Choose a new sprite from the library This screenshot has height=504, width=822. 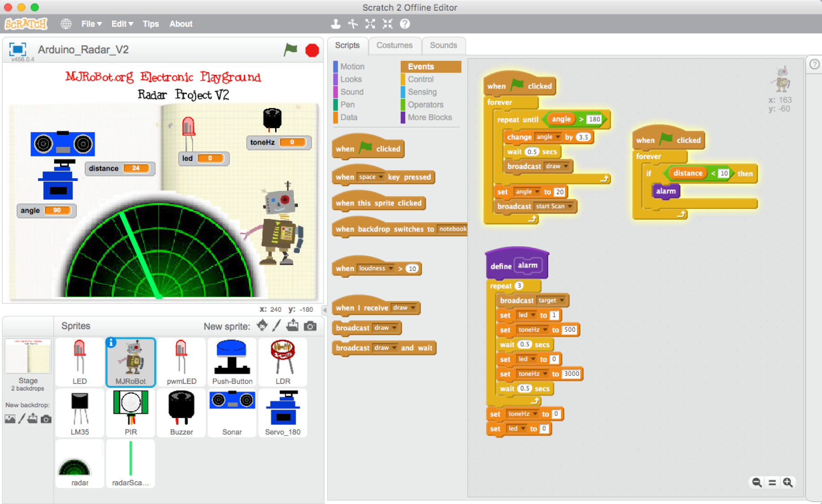point(262,326)
